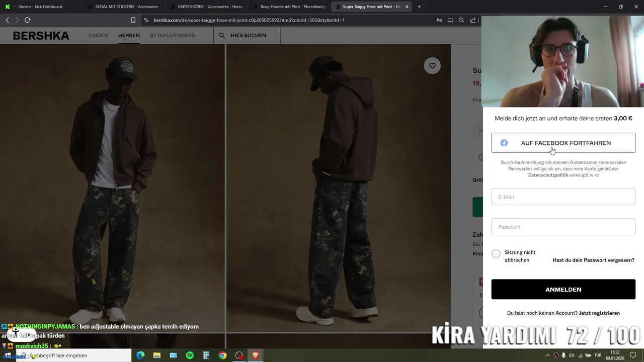
Task: Click the share icon in address bar
Action: pos(473,20)
